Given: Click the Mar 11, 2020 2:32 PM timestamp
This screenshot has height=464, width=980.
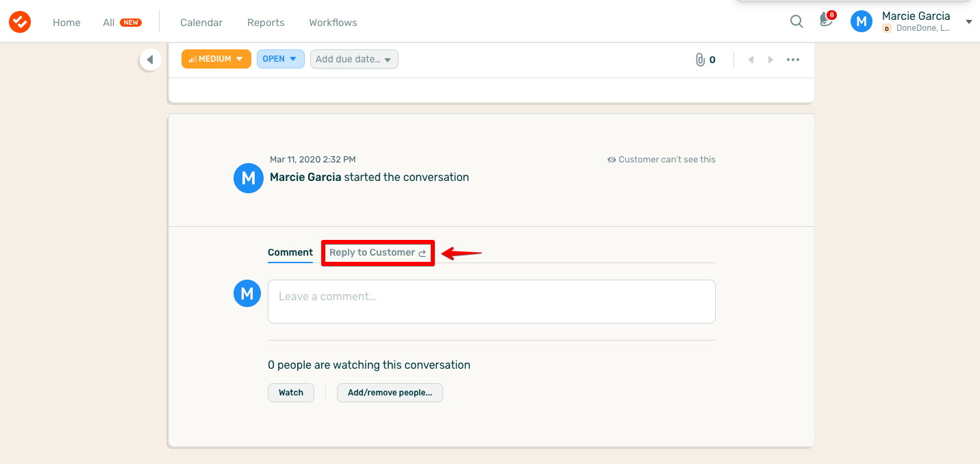Looking at the screenshot, I should tap(312, 160).
